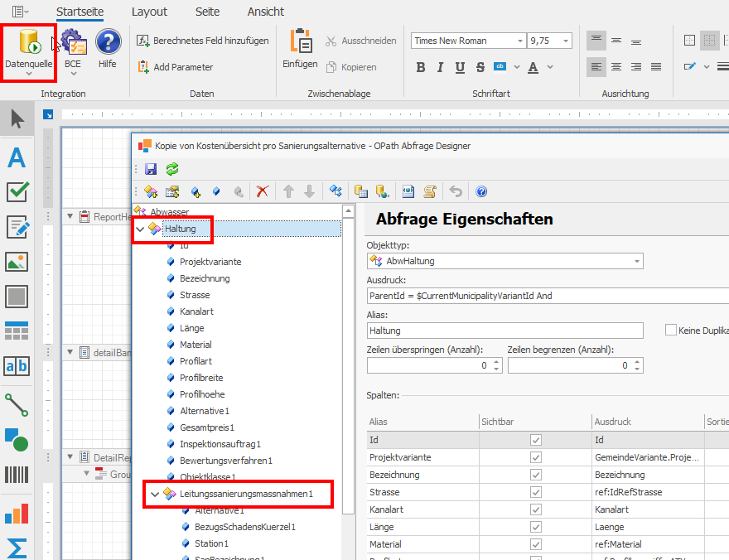This screenshot has height=560, width=729.
Task: Click Berechnetes Feld hinzufügen button
Action: (203, 41)
